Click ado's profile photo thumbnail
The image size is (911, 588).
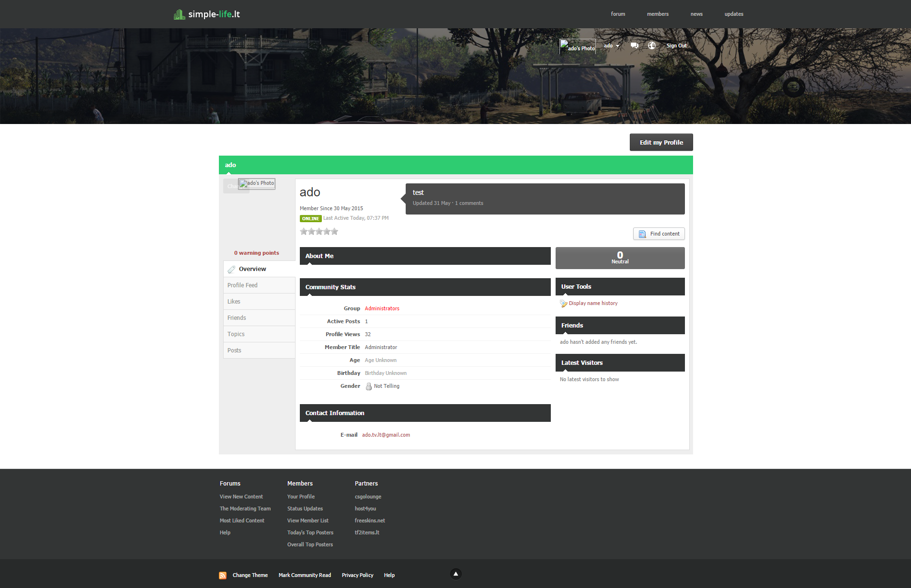point(257,183)
